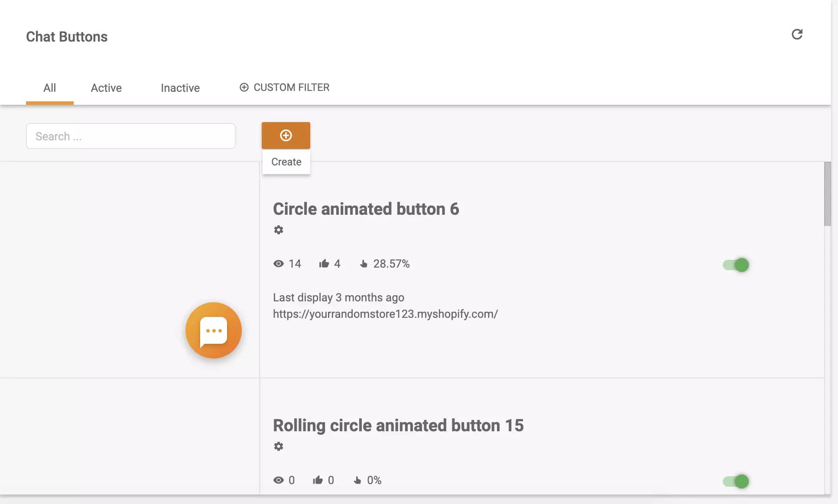The image size is (838, 504).
Task: Click the views eye icon showing 14
Action: click(x=279, y=263)
